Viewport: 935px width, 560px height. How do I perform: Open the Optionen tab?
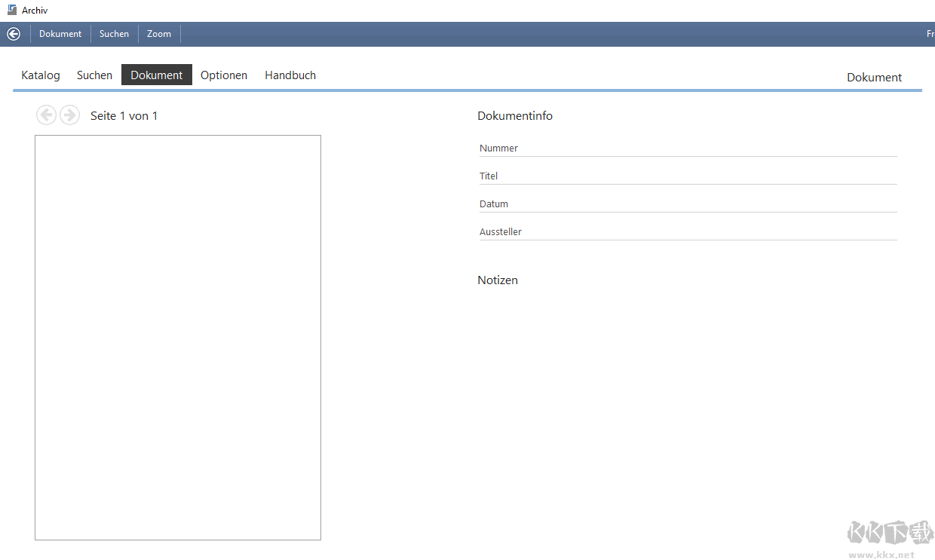[x=224, y=75]
